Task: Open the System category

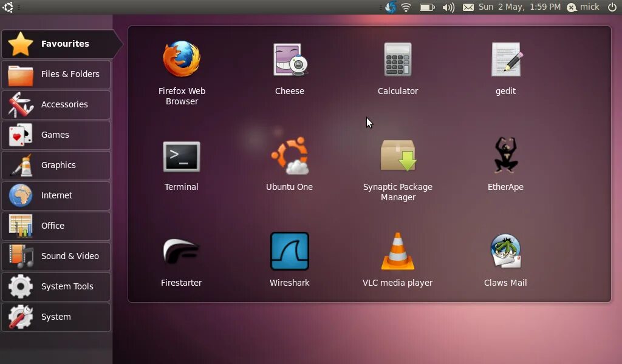Action: (56, 317)
